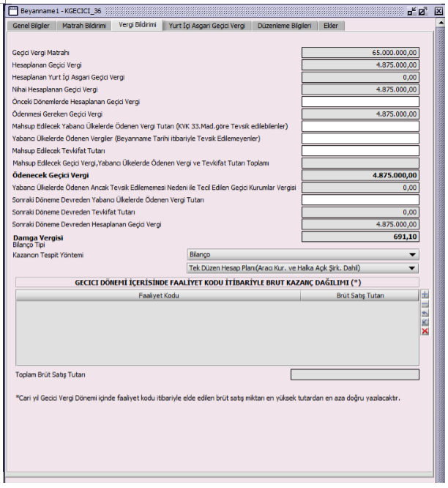Select the Vergi Bildirimi tab
The width and height of the screenshot is (448, 488).
click(138, 25)
